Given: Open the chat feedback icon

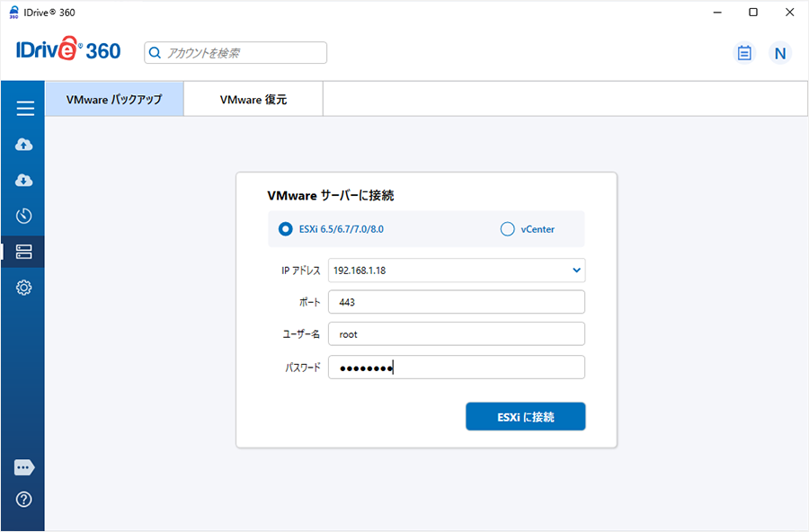Looking at the screenshot, I should (24, 467).
